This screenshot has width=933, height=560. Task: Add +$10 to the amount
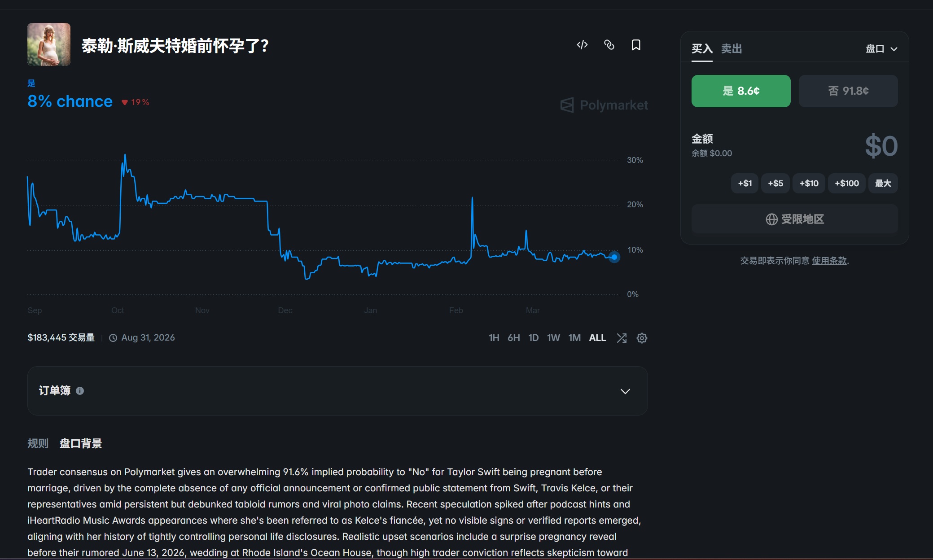point(809,184)
